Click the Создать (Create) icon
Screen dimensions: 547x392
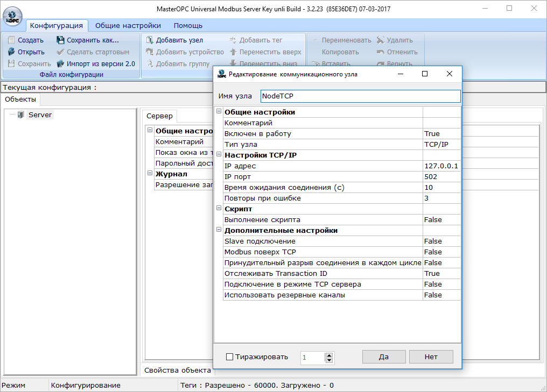pyautogui.click(x=11, y=40)
